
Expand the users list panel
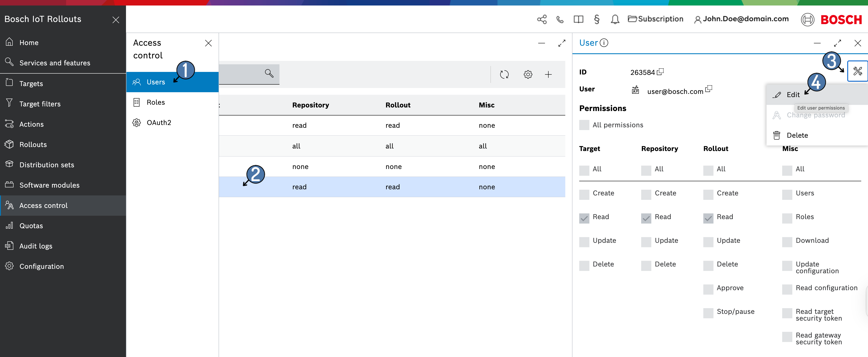tap(561, 43)
